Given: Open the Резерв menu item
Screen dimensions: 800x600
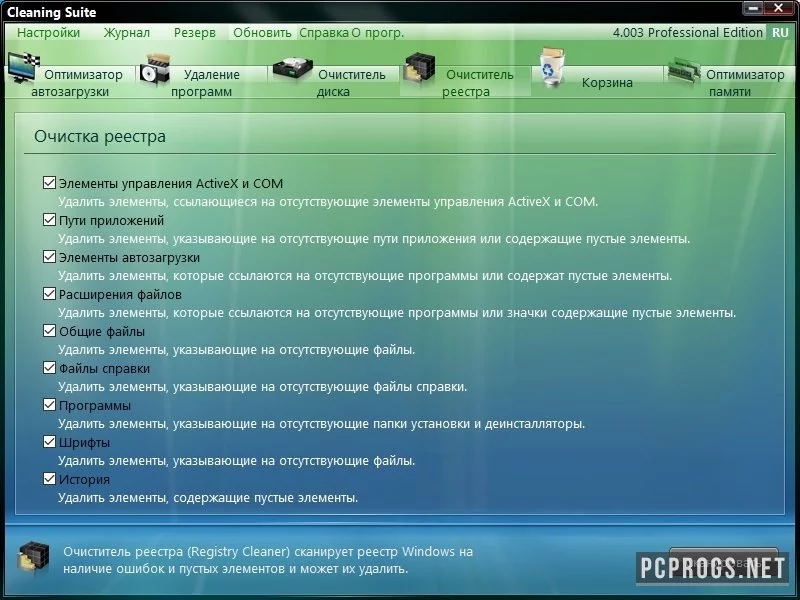Looking at the screenshot, I should pyautogui.click(x=194, y=33).
